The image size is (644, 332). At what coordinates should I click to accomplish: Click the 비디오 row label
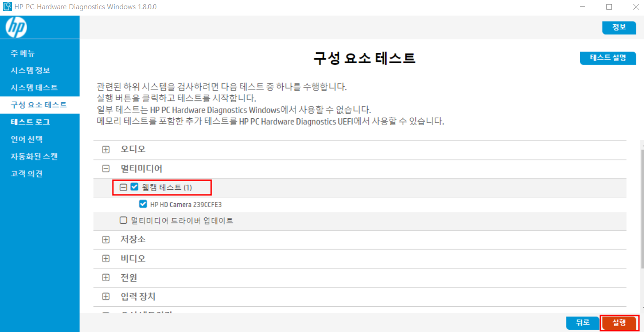click(133, 259)
